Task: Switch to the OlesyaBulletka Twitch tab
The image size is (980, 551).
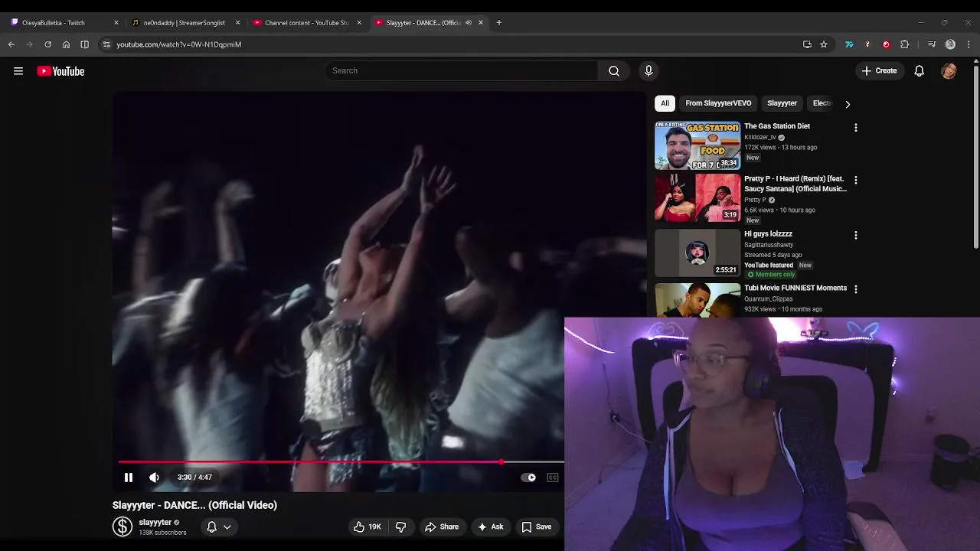Action: click(x=60, y=23)
